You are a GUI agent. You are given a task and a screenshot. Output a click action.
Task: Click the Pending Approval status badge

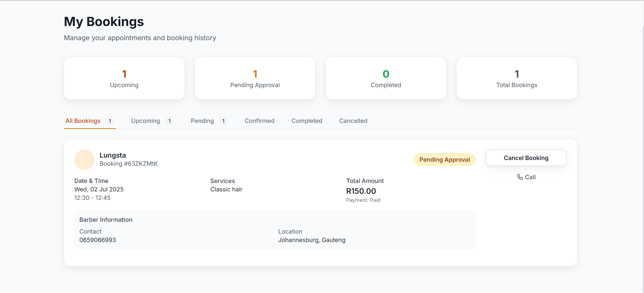444,160
